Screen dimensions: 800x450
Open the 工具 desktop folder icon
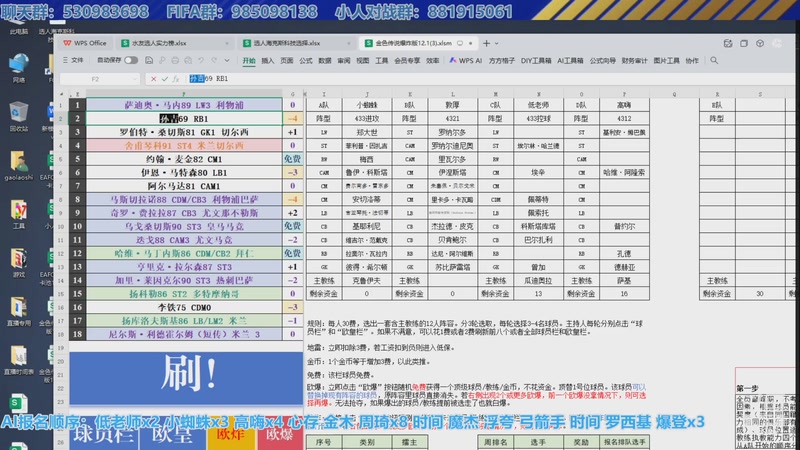tap(19, 214)
